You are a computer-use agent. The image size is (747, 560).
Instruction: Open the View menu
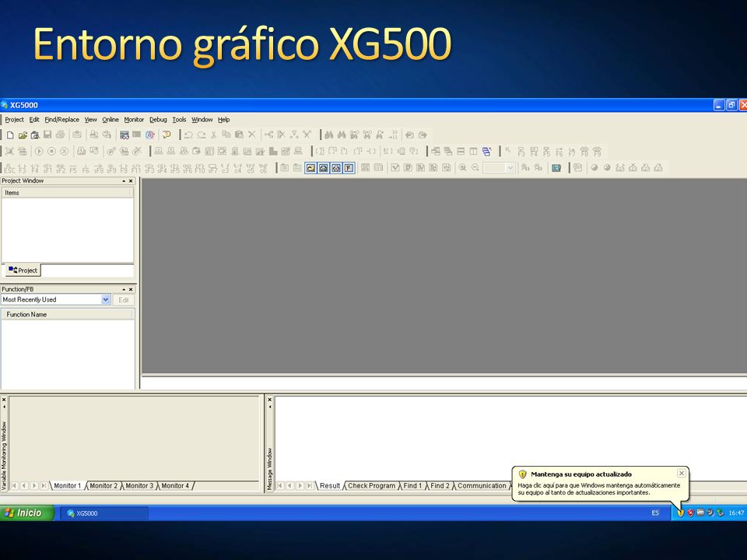[x=90, y=120]
